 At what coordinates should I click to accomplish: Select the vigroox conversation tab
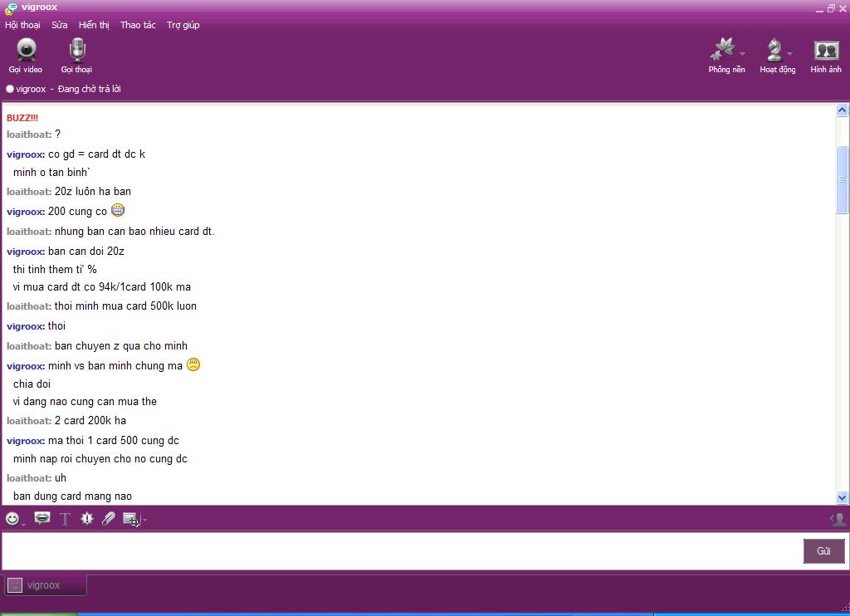45,585
